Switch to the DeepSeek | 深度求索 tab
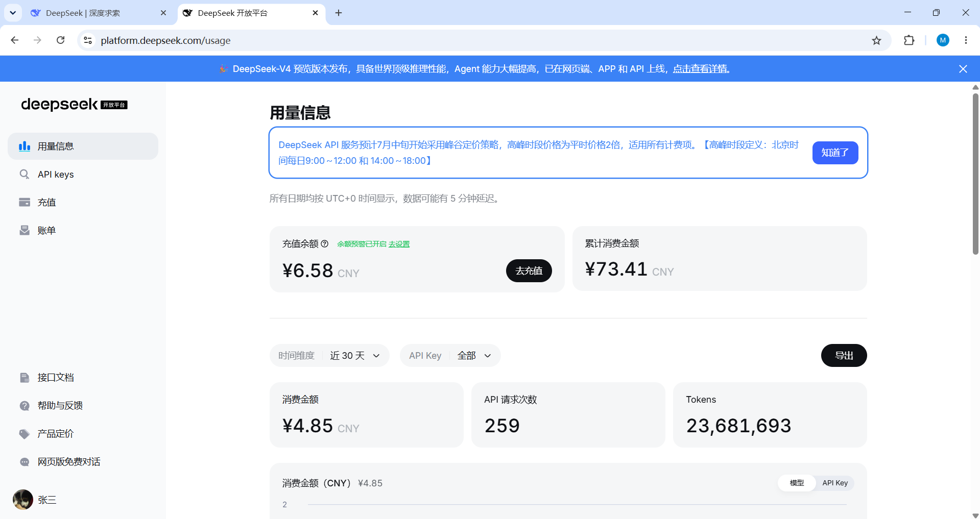This screenshot has height=519, width=980. 99,13
